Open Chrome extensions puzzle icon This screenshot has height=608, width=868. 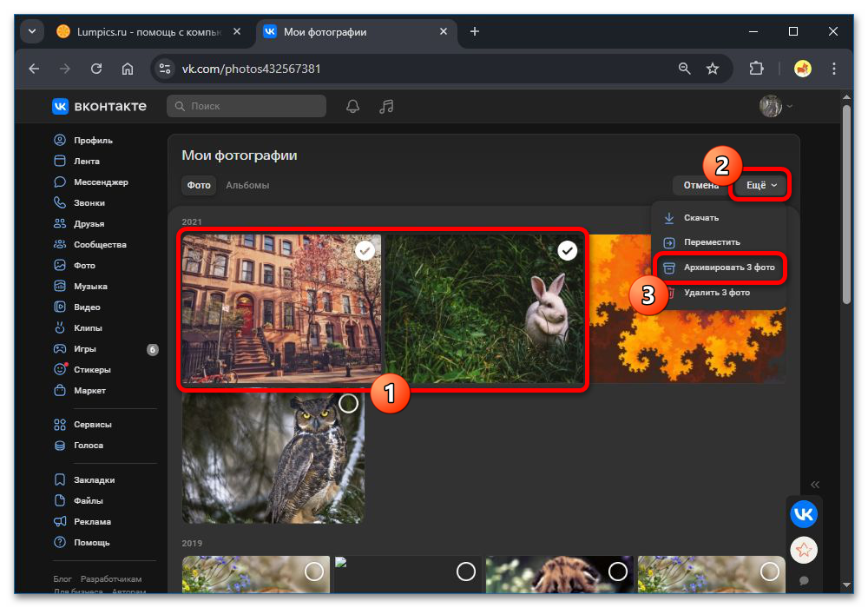pyautogui.click(x=756, y=69)
